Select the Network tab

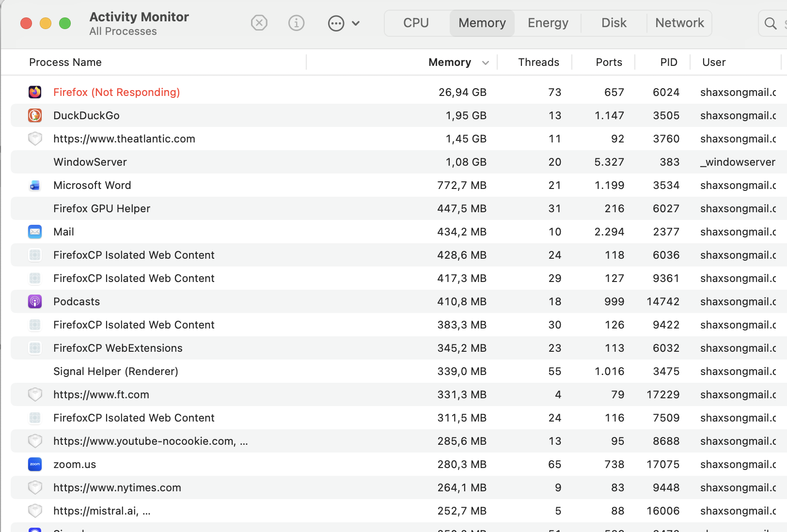click(x=679, y=23)
